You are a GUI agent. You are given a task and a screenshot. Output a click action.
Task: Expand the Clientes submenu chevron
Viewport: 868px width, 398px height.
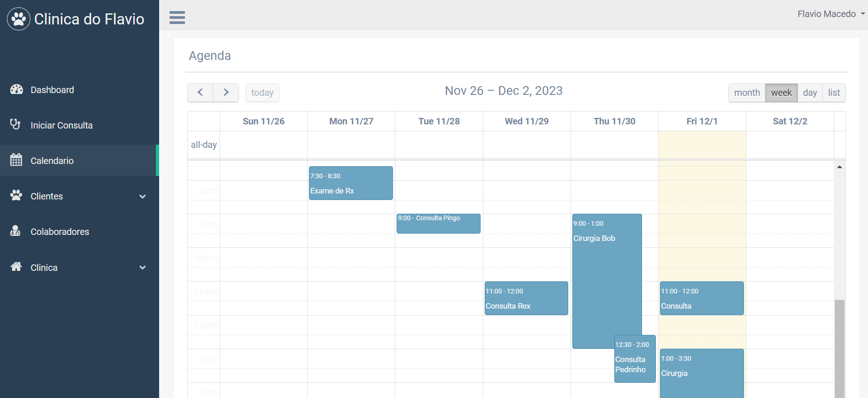point(143,197)
